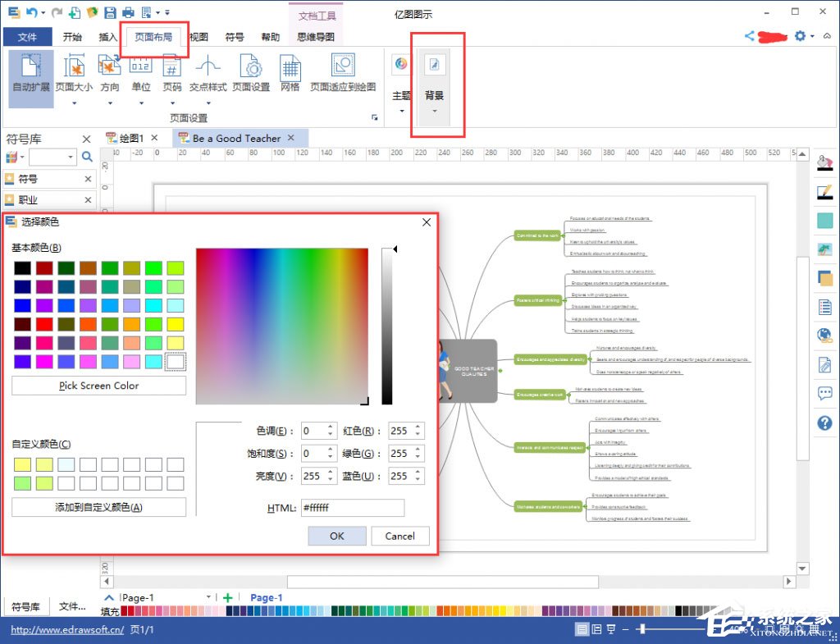
Task: Open the help question mark icon in right sidebar
Action: tap(824, 423)
